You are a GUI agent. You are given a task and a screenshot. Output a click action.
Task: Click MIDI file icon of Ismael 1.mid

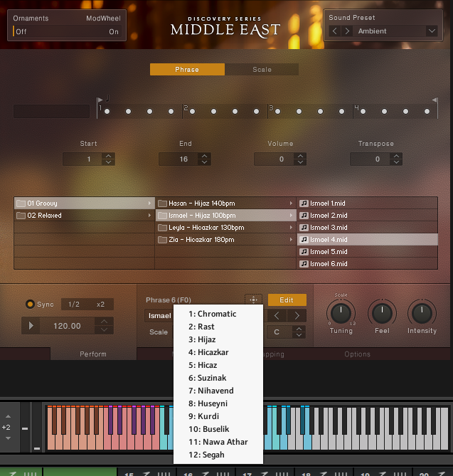click(304, 203)
